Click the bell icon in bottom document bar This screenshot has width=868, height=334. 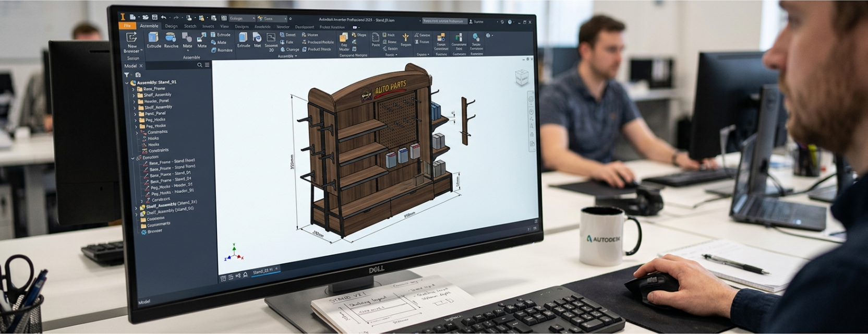coord(246,275)
